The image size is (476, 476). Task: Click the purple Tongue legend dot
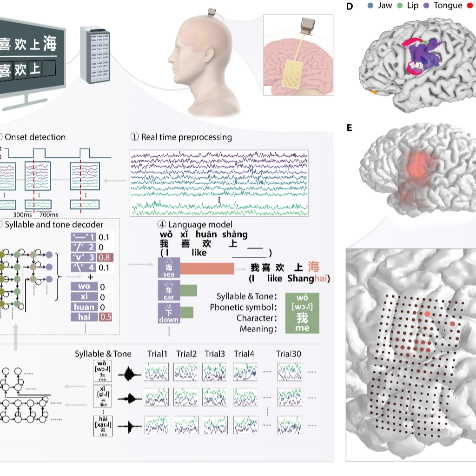pyautogui.click(x=426, y=6)
